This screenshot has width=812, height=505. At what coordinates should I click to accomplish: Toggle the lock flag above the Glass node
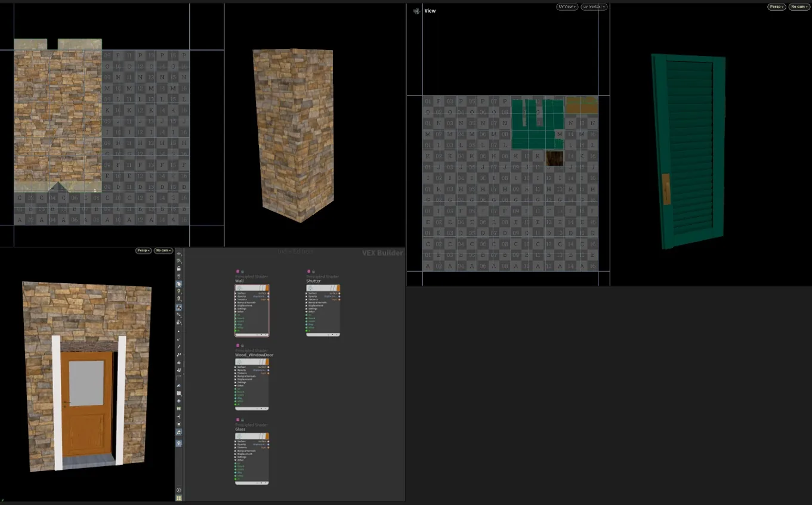[242, 420]
